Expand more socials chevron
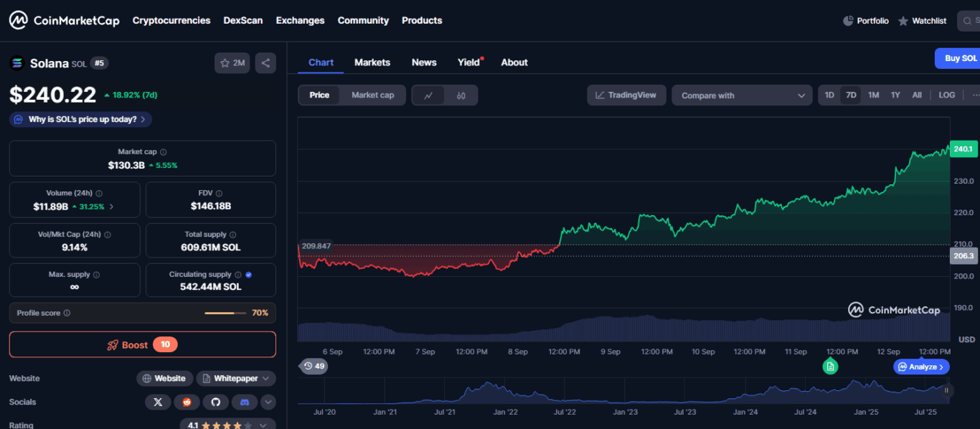This screenshot has width=980, height=429. [x=268, y=402]
